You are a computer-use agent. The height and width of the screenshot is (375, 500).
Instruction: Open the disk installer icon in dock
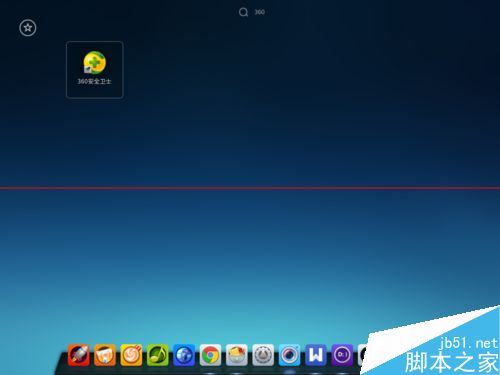(x=237, y=355)
